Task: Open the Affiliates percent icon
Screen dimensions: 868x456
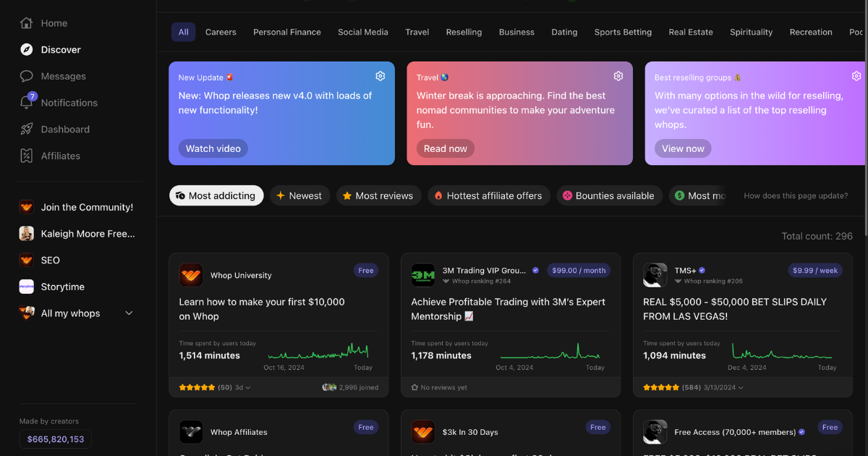Action: click(x=27, y=156)
